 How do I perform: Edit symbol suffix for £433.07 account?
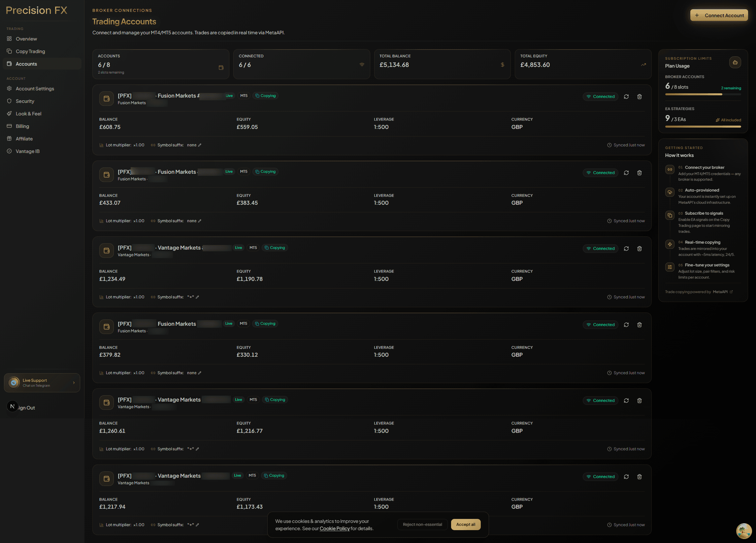pos(200,221)
